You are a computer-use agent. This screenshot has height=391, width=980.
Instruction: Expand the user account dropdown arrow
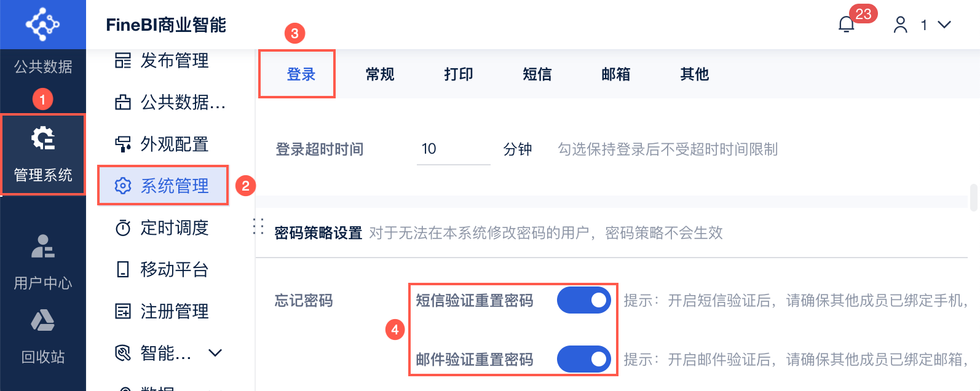pos(944,25)
